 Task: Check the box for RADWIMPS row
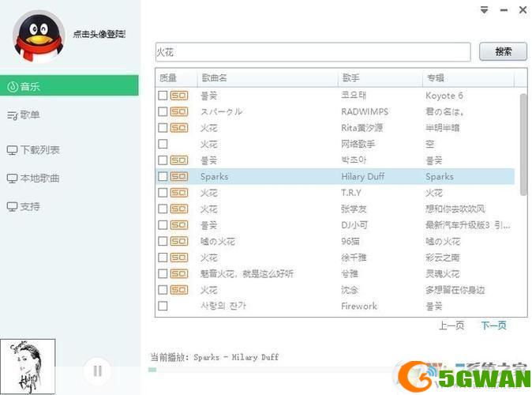pyautogui.click(x=163, y=111)
